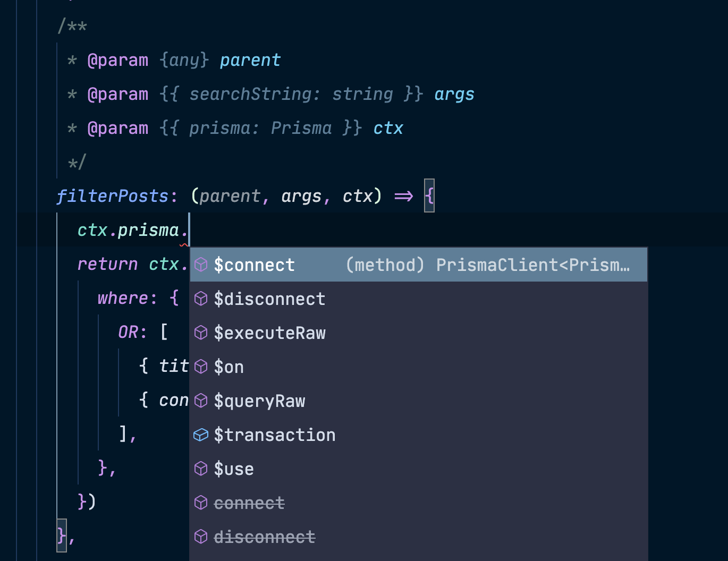Click the icon next to deprecated connect suggestion
This screenshot has width=728, height=561.
pyautogui.click(x=201, y=503)
